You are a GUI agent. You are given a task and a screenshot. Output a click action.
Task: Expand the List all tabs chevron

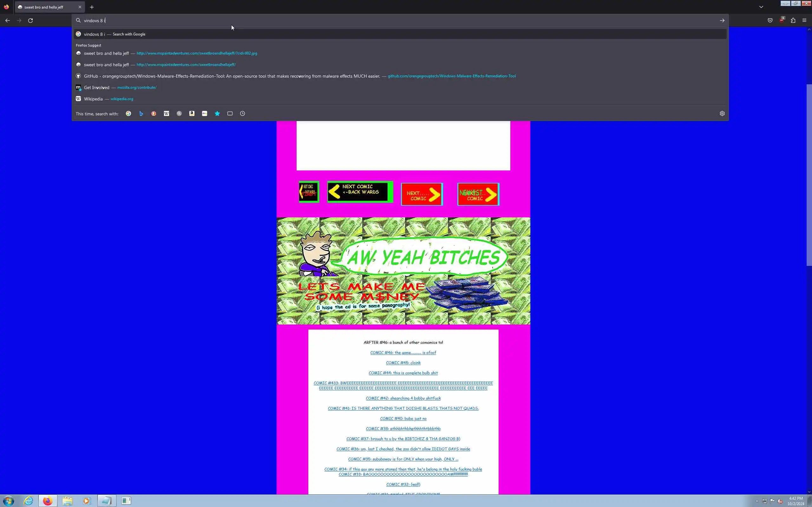point(761,7)
